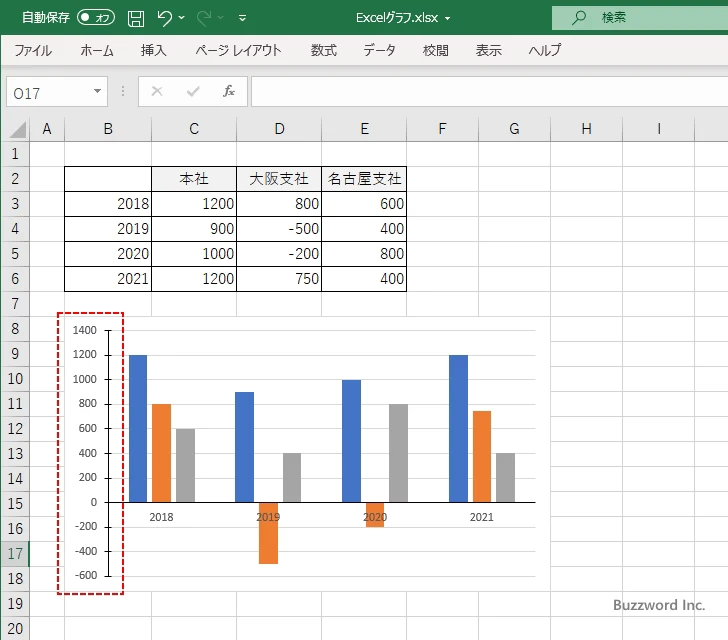Select column H header
This screenshot has height=640, width=728.
(586, 129)
